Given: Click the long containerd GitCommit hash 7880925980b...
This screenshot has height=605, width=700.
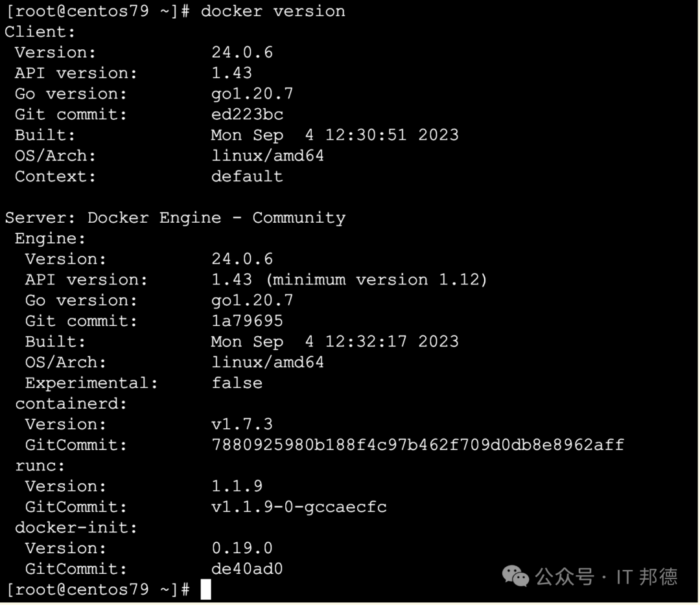Looking at the screenshot, I should coord(417,445).
